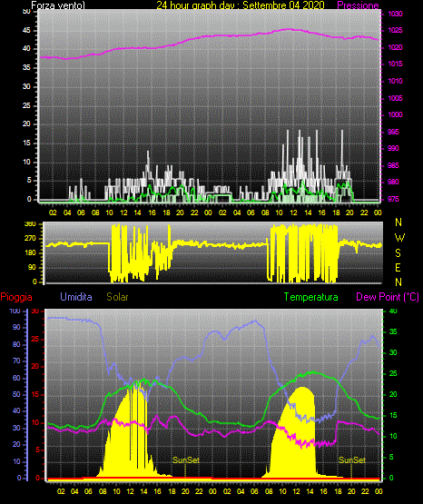Image resolution: width=423 pixels, height=504 pixels.
Task: Click the temperature axis value 25
Action: (x=393, y=373)
